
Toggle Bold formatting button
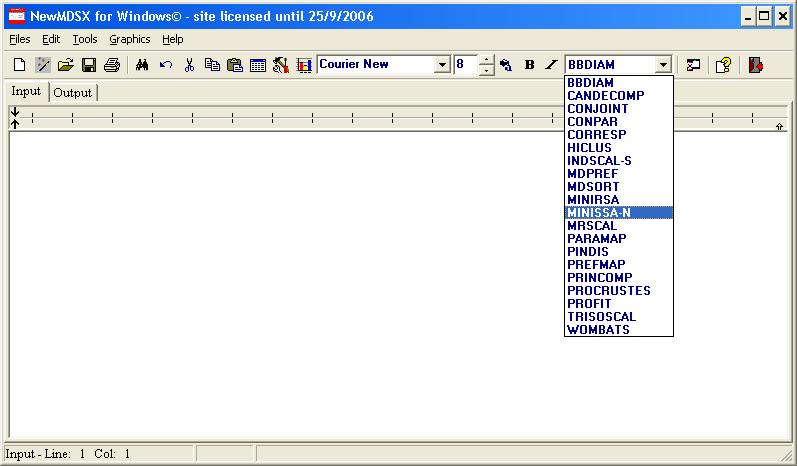(x=530, y=65)
